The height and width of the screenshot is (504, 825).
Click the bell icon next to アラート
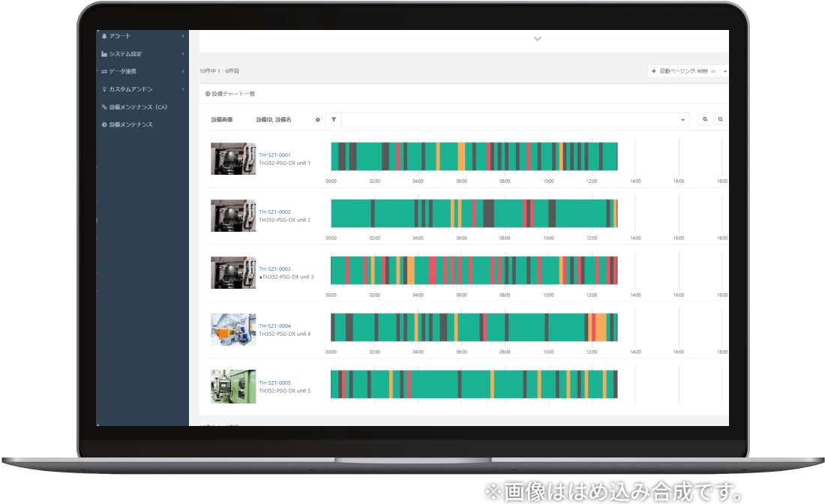(x=104, y=36)
